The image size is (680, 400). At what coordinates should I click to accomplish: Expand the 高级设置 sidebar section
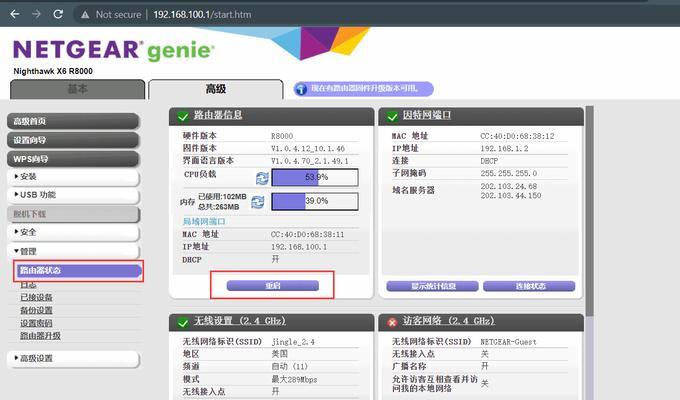73,358
